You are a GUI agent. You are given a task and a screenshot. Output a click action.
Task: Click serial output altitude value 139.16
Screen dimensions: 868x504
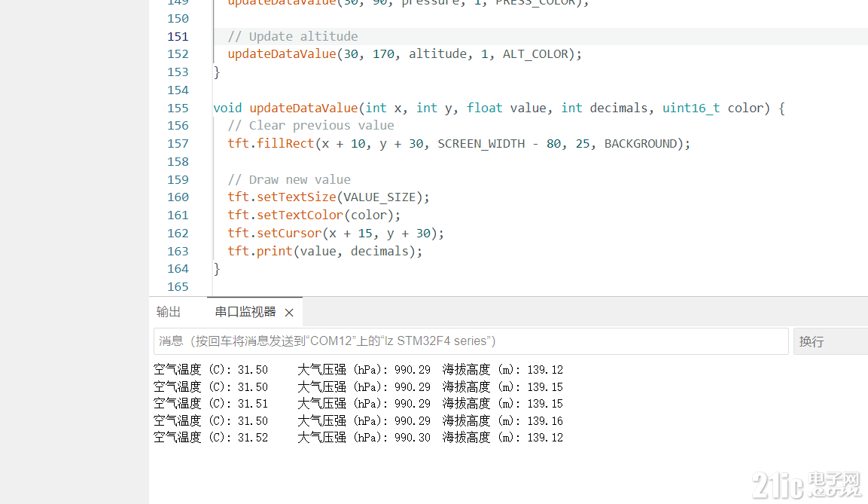click(545, 421)
